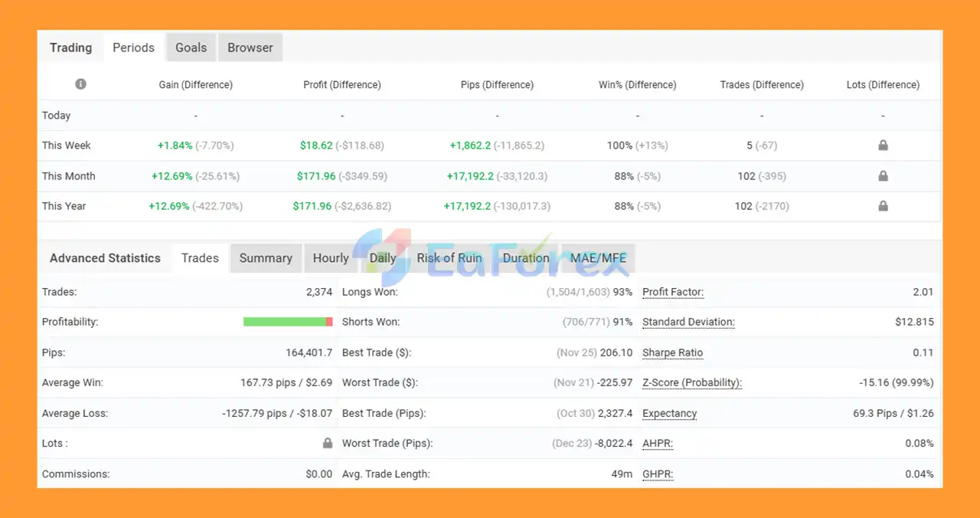Select the Duration tab
Viewport: 980px width, 518px height.
pyautogui.click(x=526, y=258)
